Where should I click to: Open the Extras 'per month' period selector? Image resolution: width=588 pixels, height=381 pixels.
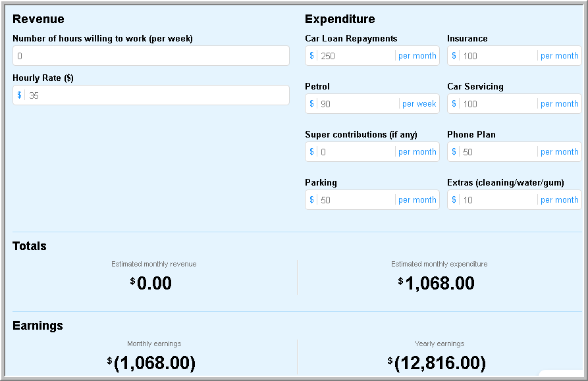pyautogui.click(x=560, y=200)
